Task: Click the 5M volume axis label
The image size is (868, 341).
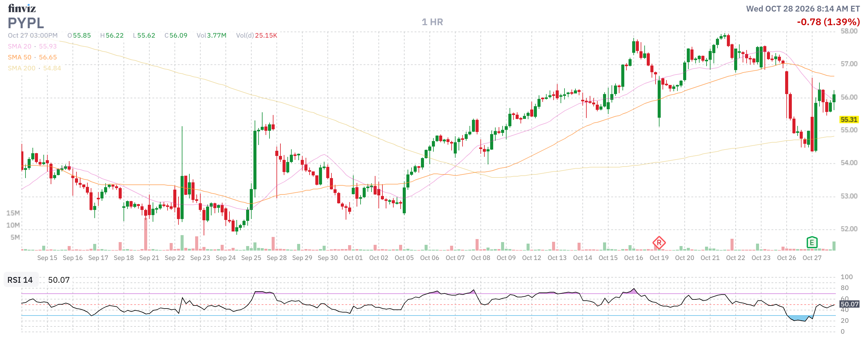Action: coord(15,237)
